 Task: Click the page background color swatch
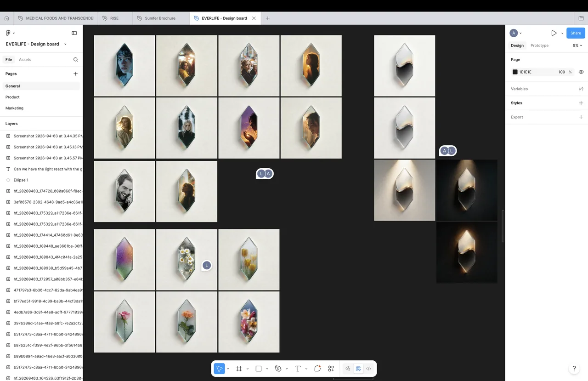(515, 72)
